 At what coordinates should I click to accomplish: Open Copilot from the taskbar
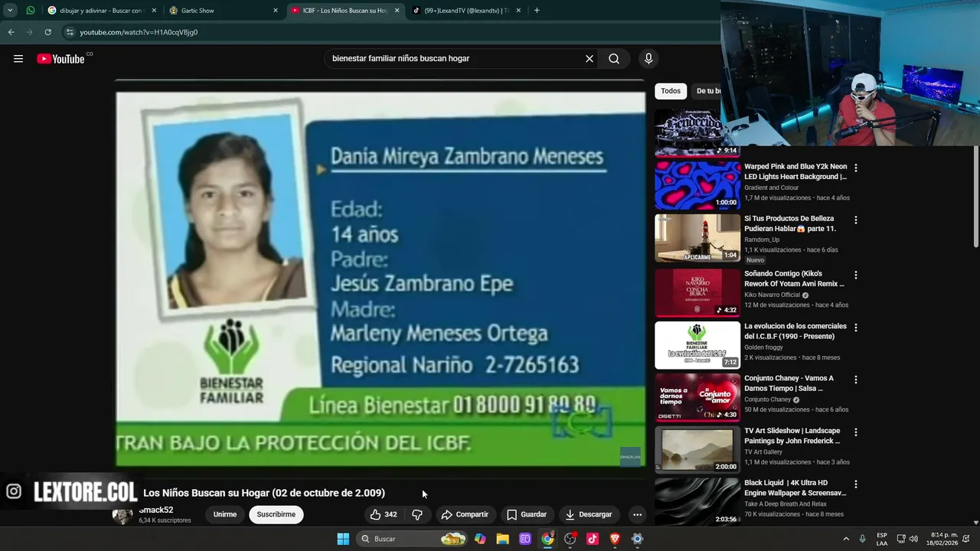pos(480,539)
